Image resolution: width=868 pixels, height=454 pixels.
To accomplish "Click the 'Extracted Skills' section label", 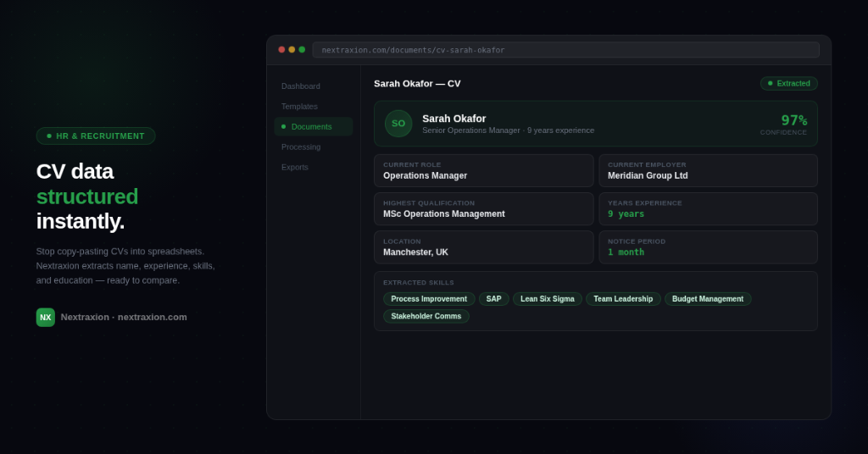I will [x=419, y=283].
